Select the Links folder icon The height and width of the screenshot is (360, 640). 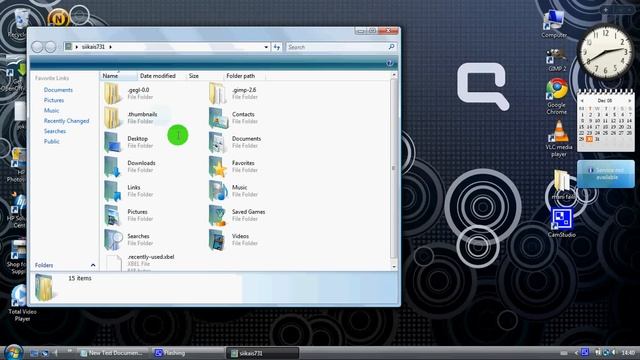112,191
